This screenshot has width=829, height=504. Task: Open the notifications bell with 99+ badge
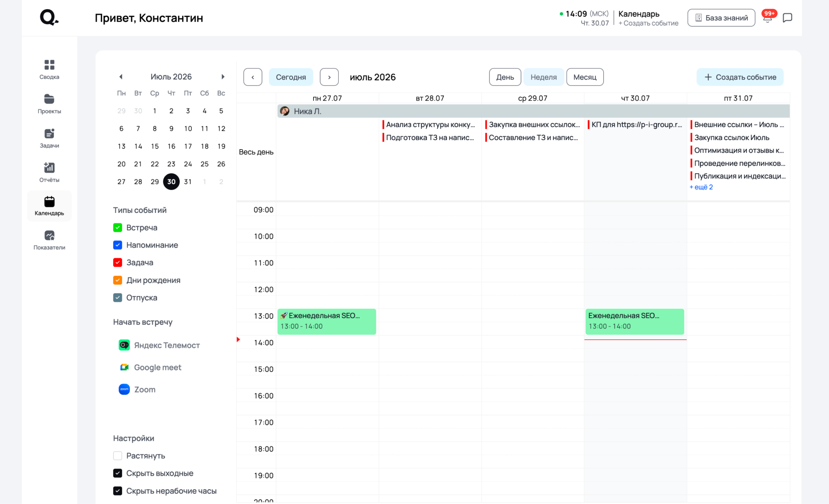point(768,17)
